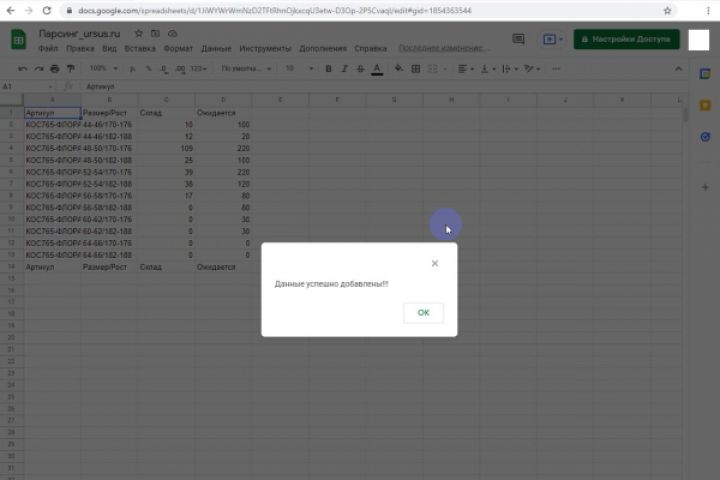Open the Дополнения menu

[323, 48]
